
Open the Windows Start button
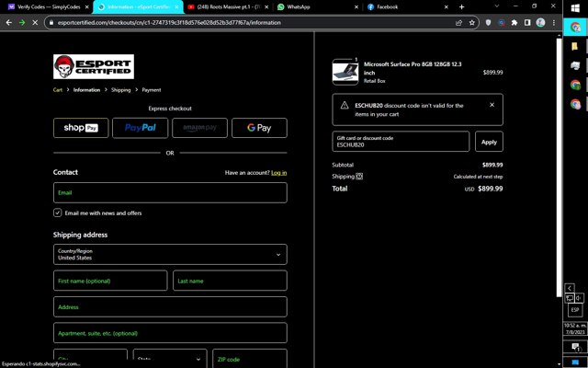[x=575, y=8]
